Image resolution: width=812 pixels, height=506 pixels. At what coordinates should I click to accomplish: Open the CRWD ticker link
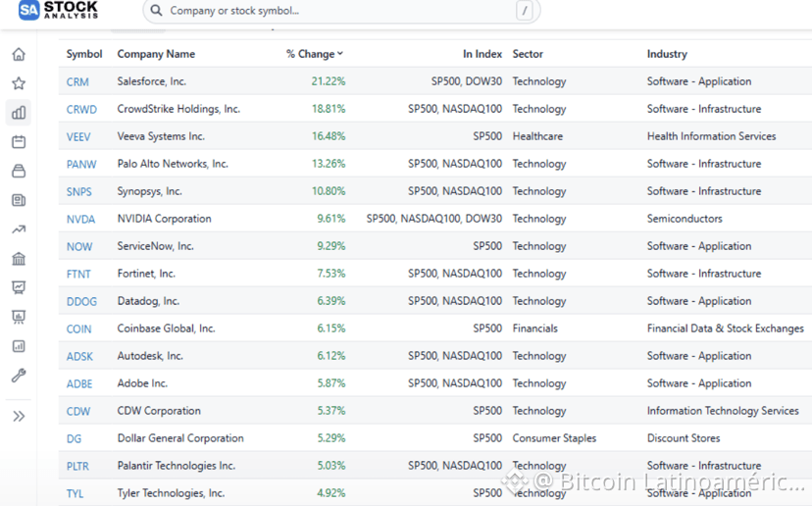pos(81,109)
